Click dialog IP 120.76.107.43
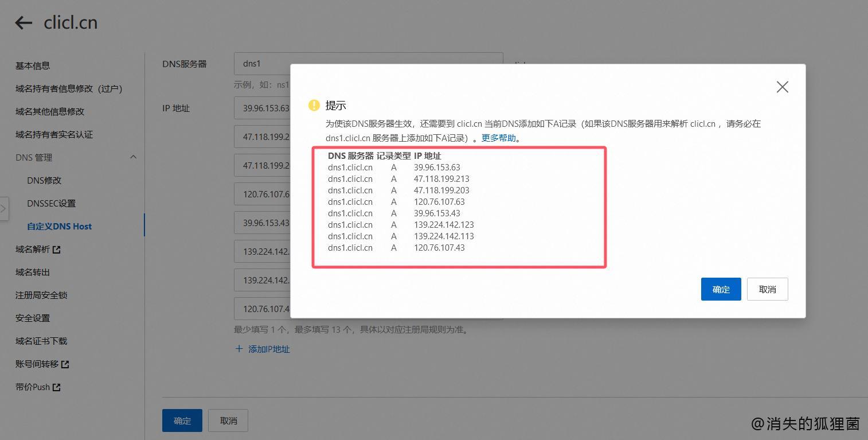The image size is (868, 440). pos(439,248)
